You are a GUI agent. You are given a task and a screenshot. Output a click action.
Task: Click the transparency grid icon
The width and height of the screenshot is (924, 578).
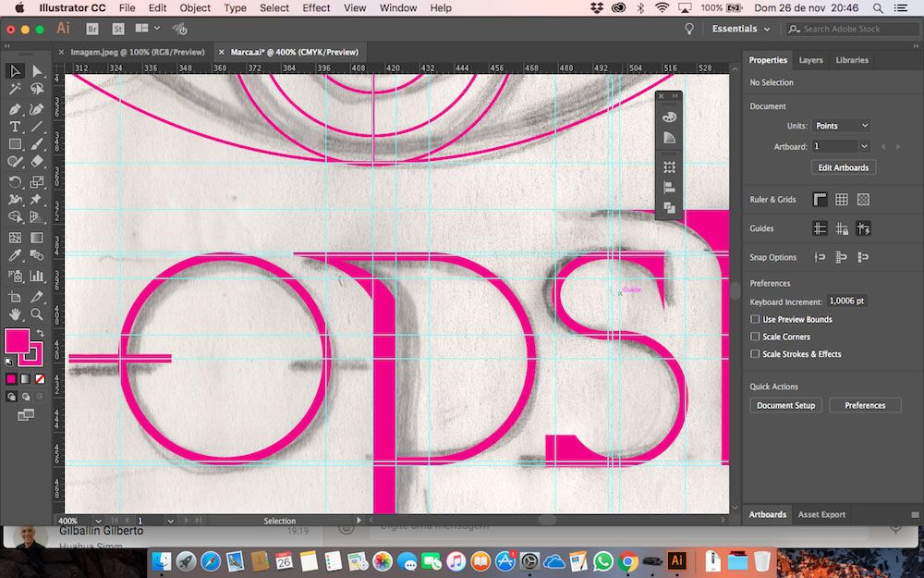pyautogui.click(x=863, y=200)
